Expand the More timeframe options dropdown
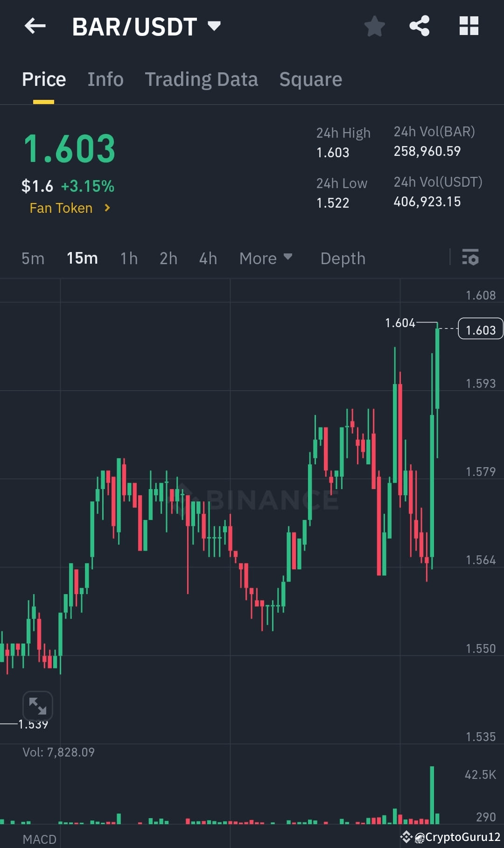Screen dimensions: 504x848 tap(266, 258)
